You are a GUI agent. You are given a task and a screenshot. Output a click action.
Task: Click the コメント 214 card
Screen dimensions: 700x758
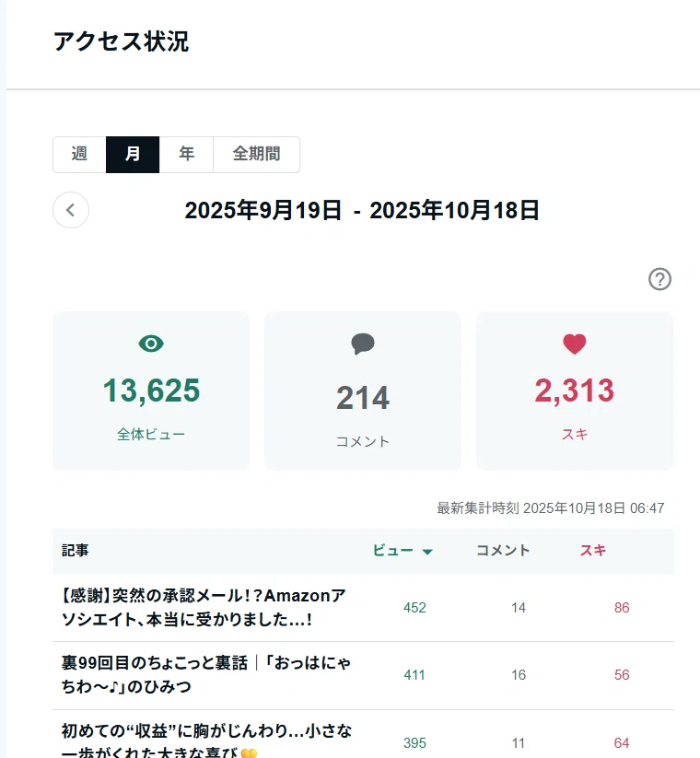pos(363,391)
